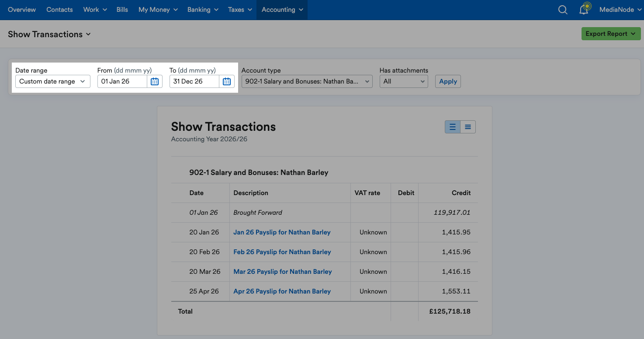Click the 1,553.11 credit value

456,291
